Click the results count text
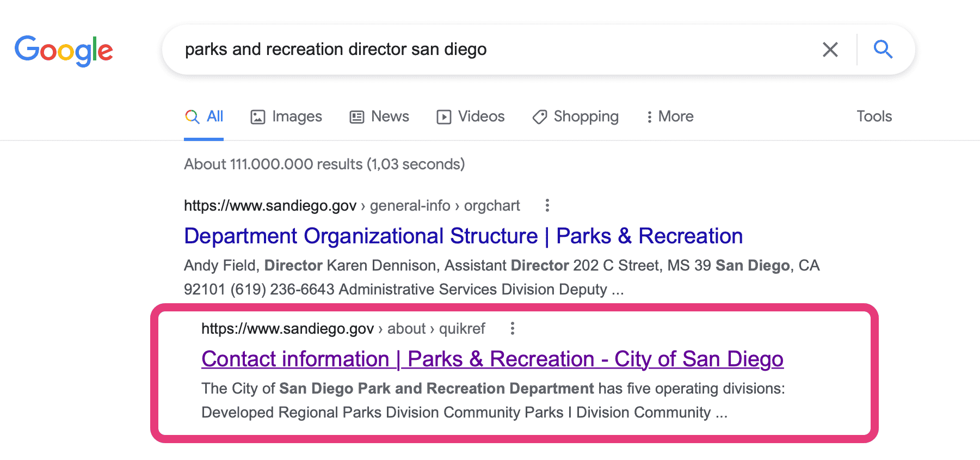Viewport: 980px width, 460px height. (x=324, y=164)
